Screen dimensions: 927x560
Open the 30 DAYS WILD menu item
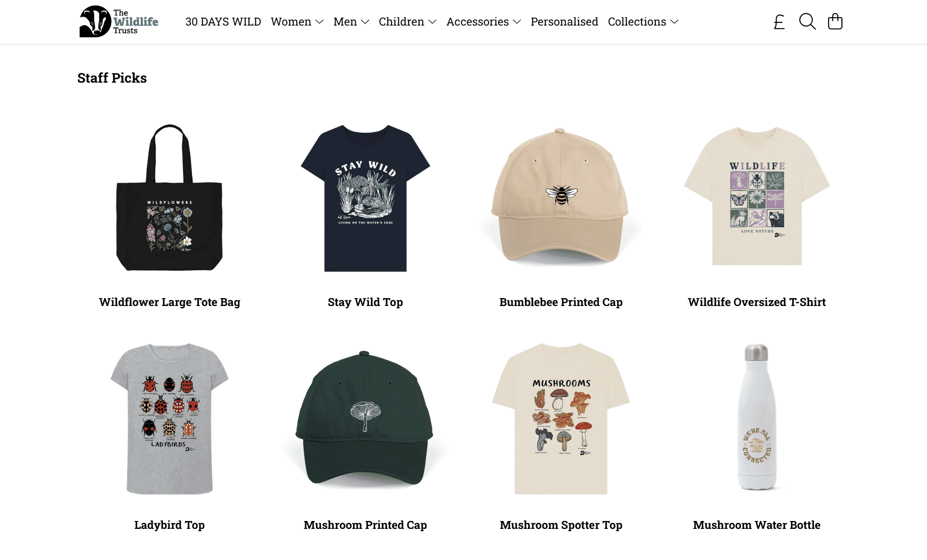click(x=223, y=22)
